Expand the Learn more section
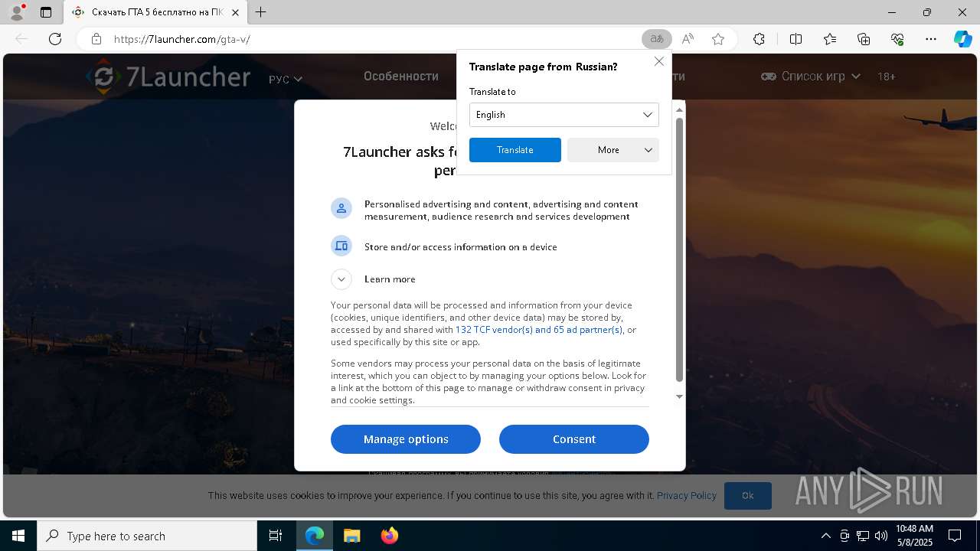The width and height of the screenshot is (980, 551). (x=341, y=279)
